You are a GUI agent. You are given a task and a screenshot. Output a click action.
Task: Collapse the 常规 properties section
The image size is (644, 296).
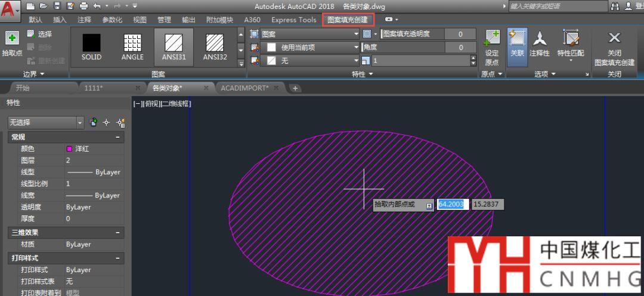pos(117,137)
